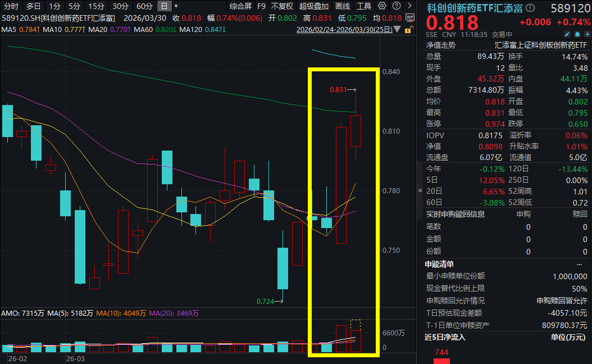Screen dimensions: 592x364
Task: Click the WP icon beside the average price
Action: coord(410,16)
